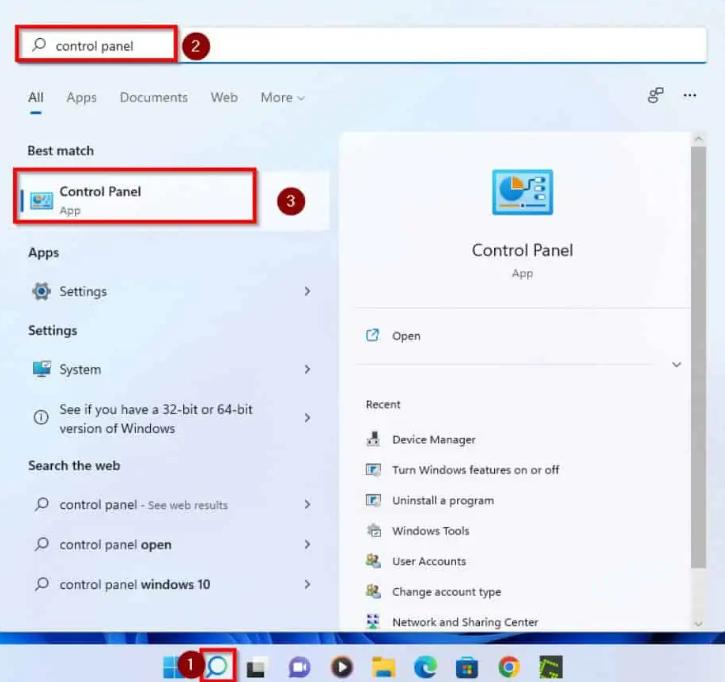
Task: Click the Network and Sharing Center icon
Action: [x=373, y=621]
